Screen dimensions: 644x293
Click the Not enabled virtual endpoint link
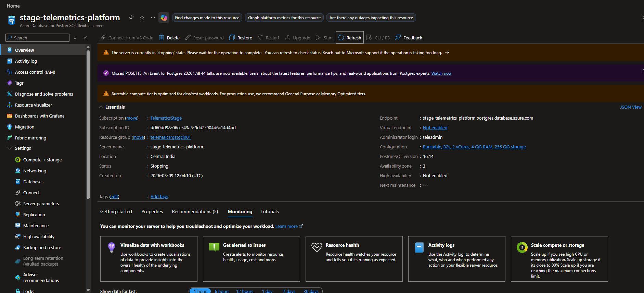pyautogui.click(x=435, y=127)
